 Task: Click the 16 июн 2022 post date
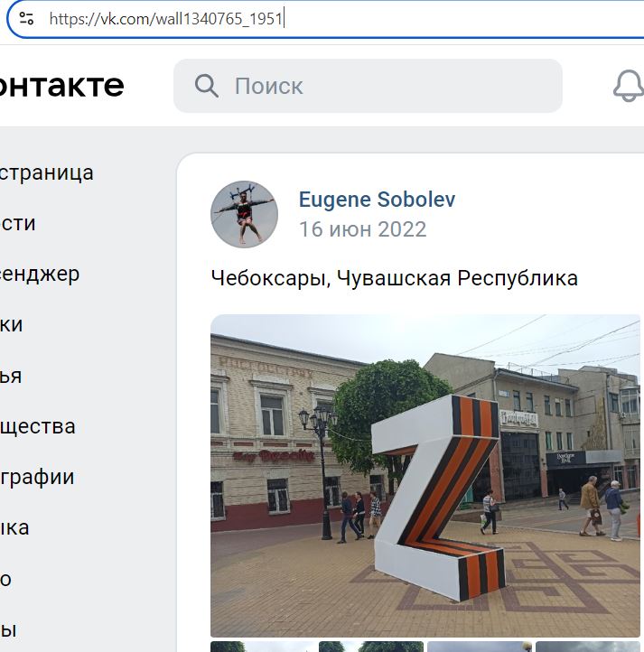(363, 229)
